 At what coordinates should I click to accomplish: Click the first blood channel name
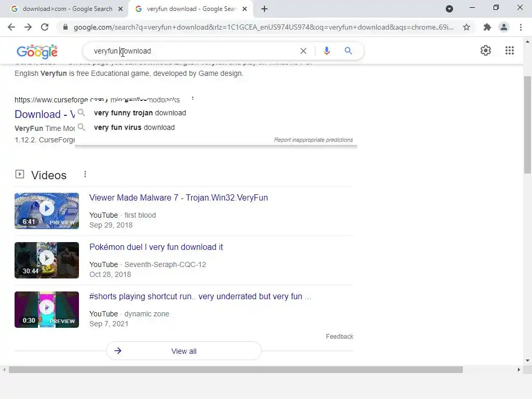coord(140,215)
